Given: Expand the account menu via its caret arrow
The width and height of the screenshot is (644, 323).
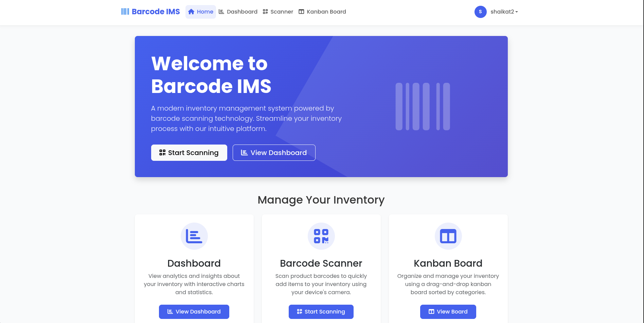Looking at the screenshot, I should [517, 12].
